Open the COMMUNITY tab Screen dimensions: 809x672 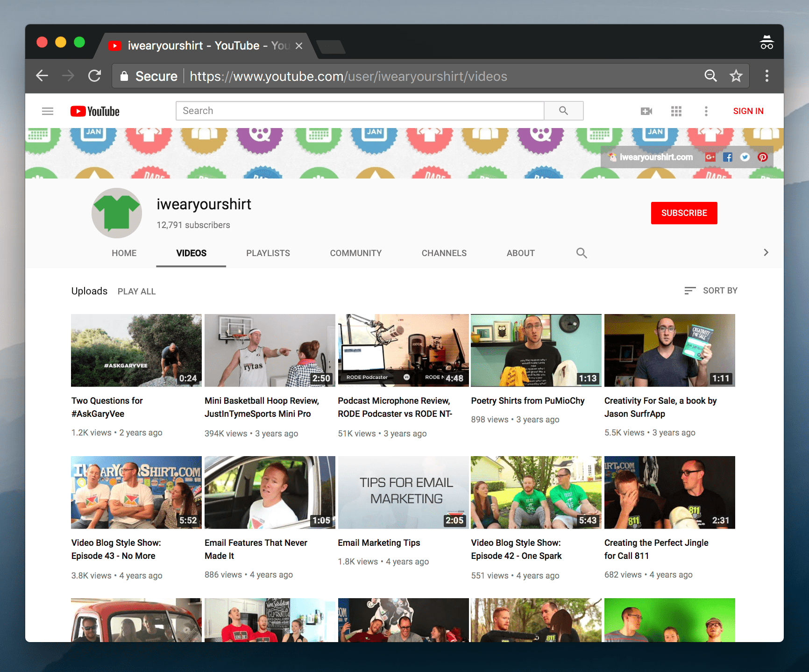[356, 253]
